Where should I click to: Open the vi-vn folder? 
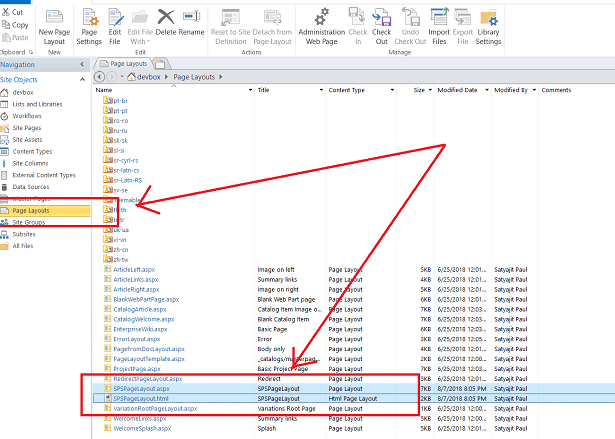120,240
